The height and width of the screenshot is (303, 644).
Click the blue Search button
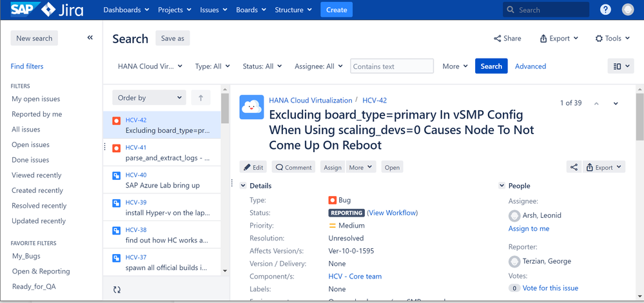(491, 66)
